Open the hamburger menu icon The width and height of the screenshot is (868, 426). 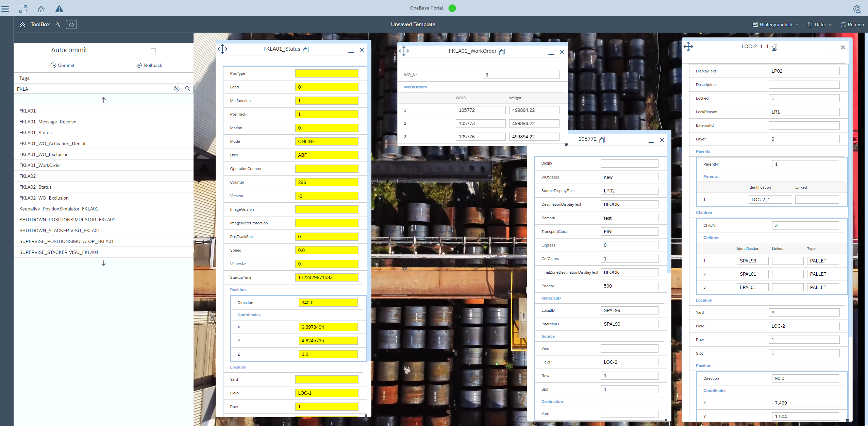pyautogui.click(x=5, y=9)
